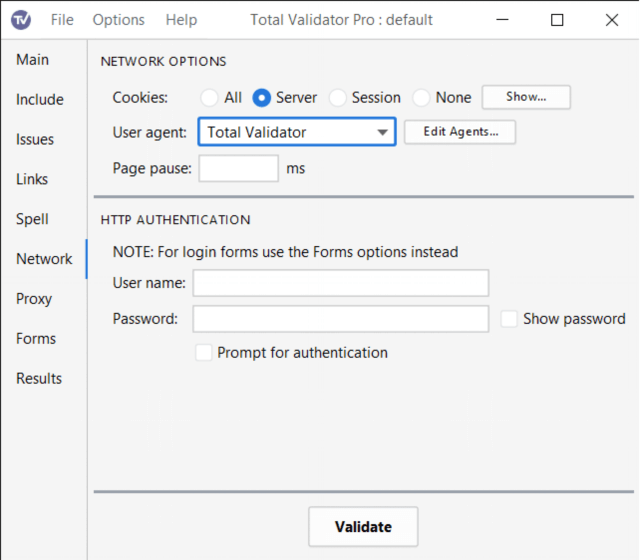
Task: Focus the User name text field
Action: coord(340,283)
